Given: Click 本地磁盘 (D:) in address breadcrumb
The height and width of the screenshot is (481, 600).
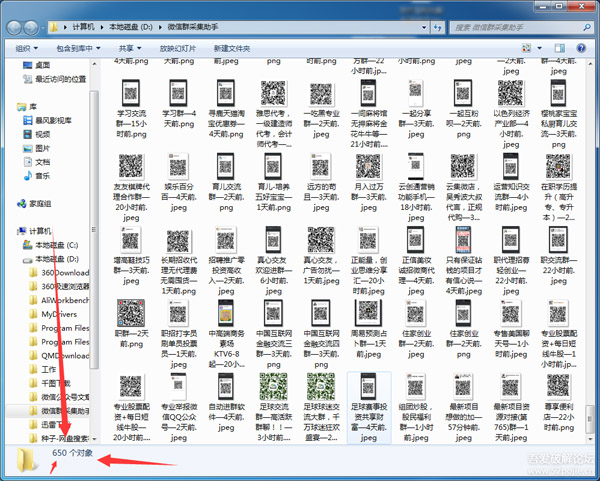Looking at the screenshot, I should click(131, 27).
